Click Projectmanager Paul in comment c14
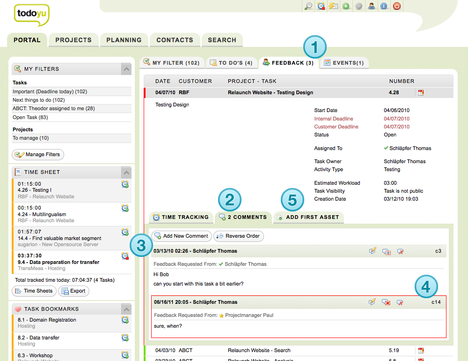The width and height of the screenshot is (468, 361). click(249, 315)
